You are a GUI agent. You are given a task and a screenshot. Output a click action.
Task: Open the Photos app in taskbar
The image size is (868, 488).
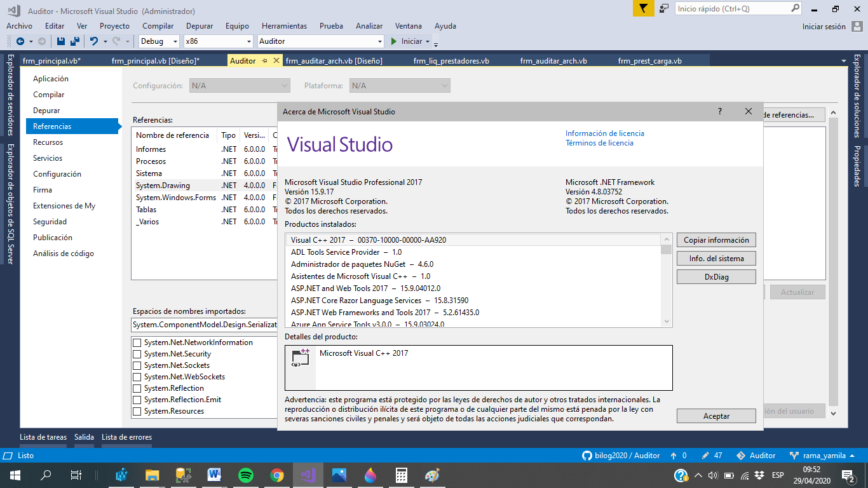339,475
